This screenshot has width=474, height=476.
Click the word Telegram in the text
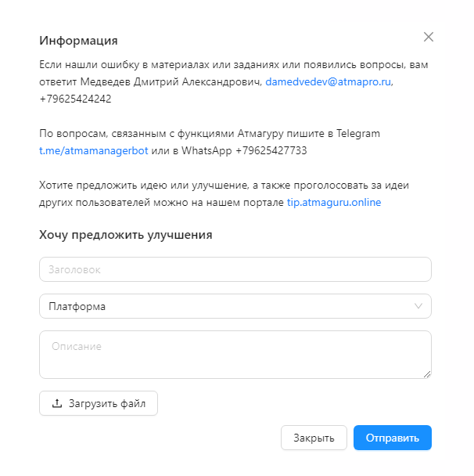point(358,134)
